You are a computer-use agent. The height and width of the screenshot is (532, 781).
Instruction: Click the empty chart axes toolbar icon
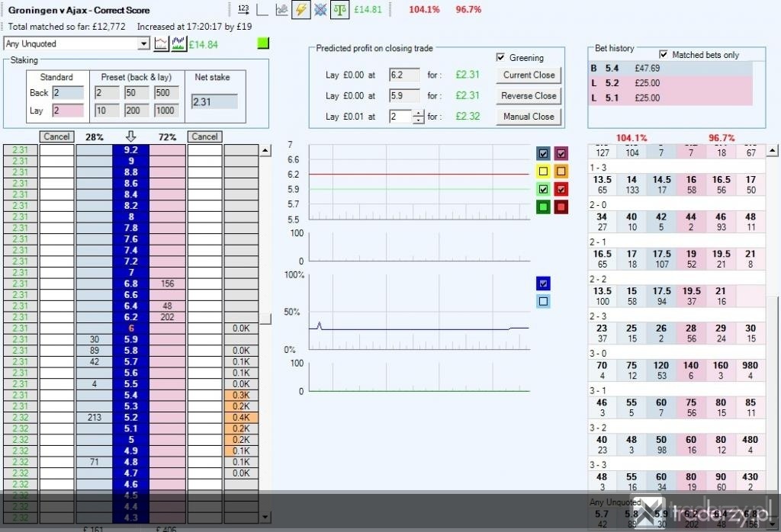tap(262, 9)
